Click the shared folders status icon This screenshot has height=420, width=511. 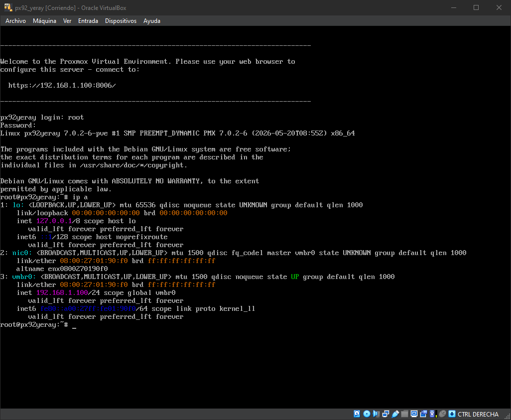click(x=405, y=414)
